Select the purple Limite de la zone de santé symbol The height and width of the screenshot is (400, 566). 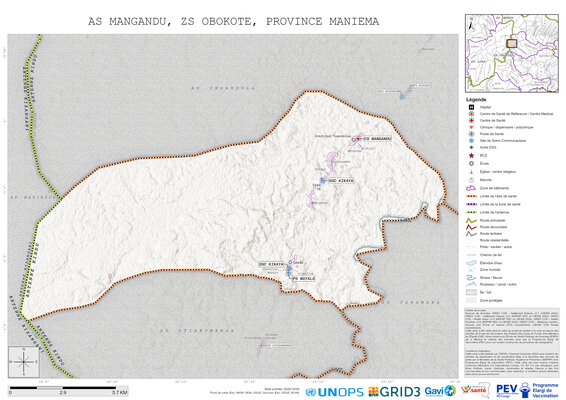[471, 204]
